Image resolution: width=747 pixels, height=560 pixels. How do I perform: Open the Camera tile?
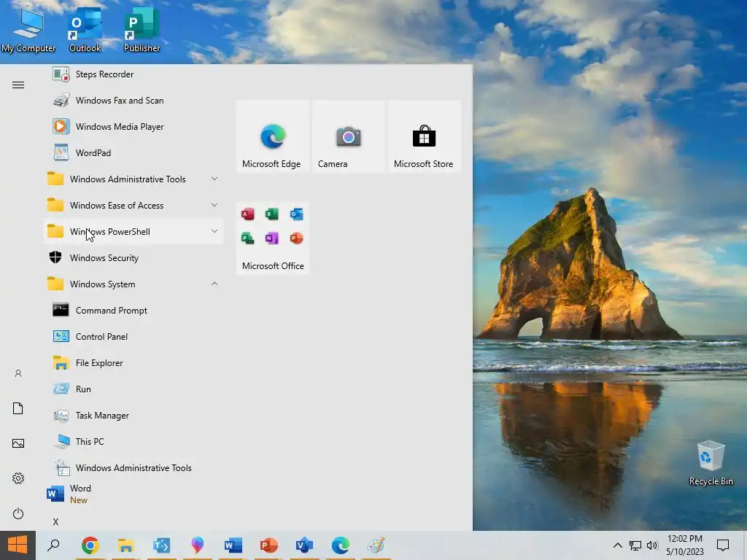click(x=348, y=136)
